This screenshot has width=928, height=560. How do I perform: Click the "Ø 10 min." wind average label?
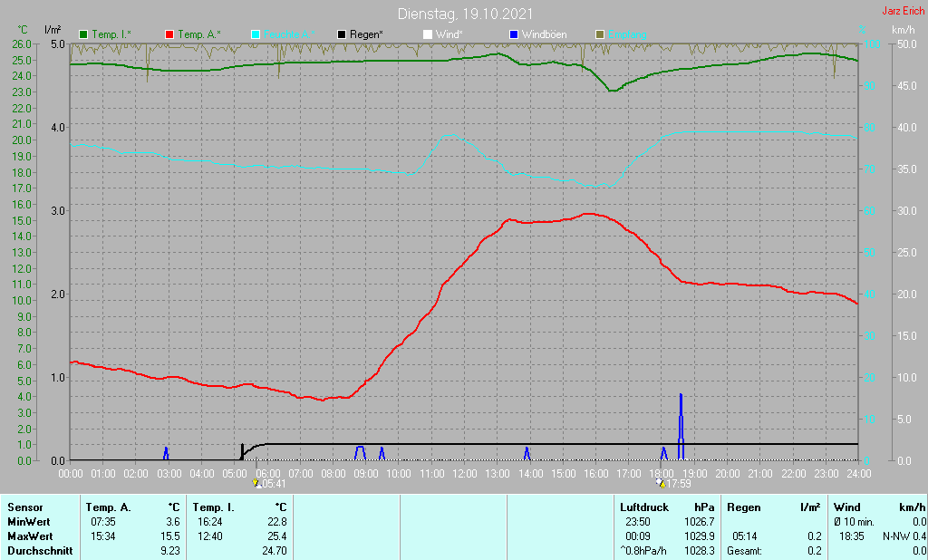point(854,522)
